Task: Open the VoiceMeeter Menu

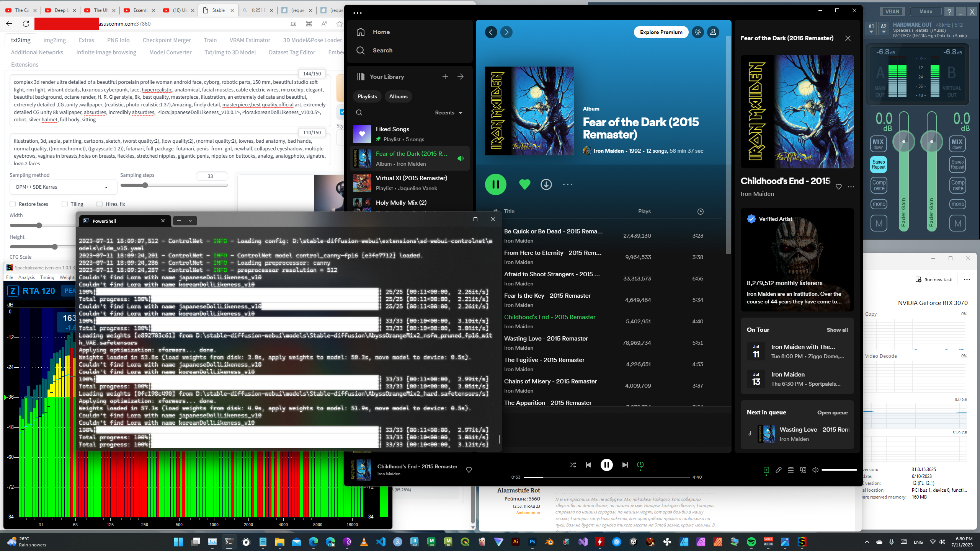Action: [x=925, y=11]
